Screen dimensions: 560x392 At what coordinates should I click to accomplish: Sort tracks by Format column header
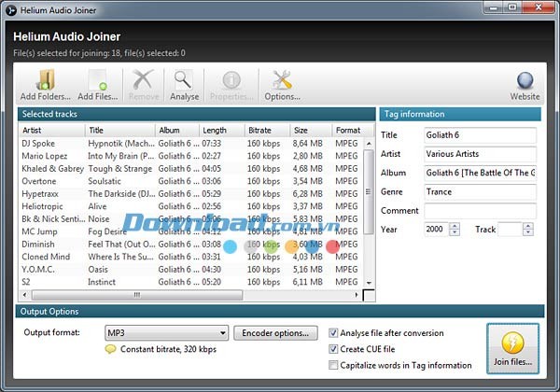353,131
